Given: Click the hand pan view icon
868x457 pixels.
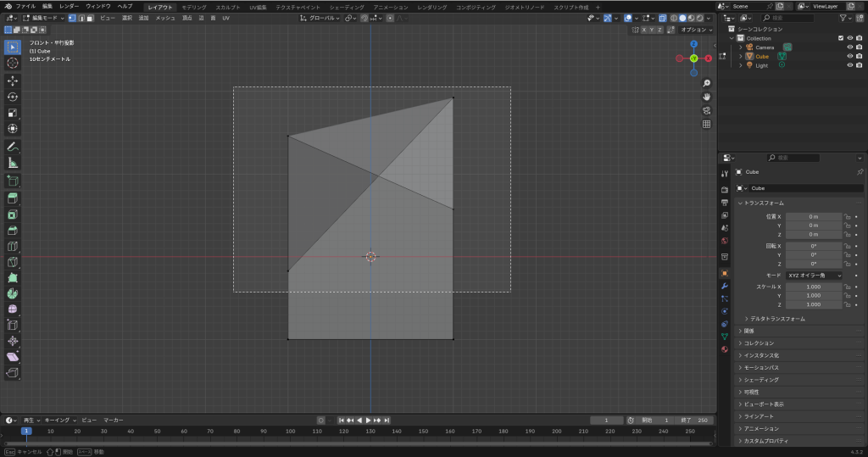Looking at the screenshot, I should (706, 97).
